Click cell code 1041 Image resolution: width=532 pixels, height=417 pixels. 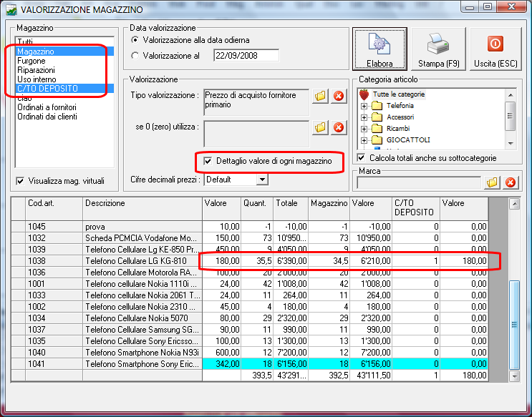click(x=54, y=364)
